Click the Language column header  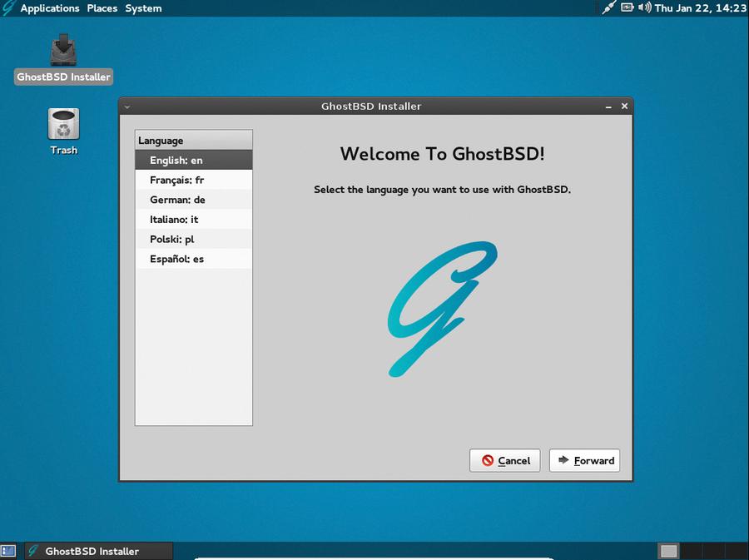point(193,141)
